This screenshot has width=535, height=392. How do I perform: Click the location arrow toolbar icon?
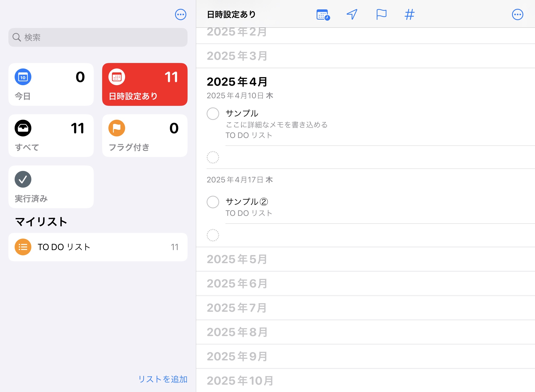pyautogui.click(x=352, y=15)
